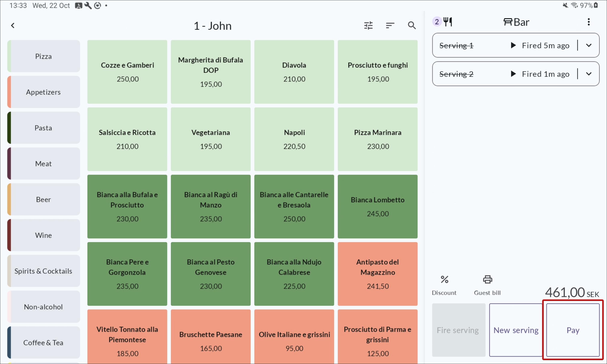Expand Serving 1 with chevron
Screen dimensions: 607x364
(589, 45)
